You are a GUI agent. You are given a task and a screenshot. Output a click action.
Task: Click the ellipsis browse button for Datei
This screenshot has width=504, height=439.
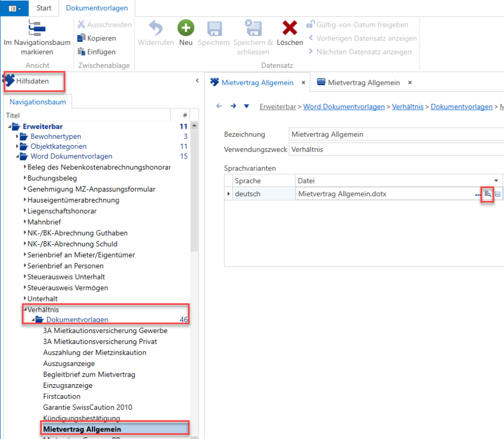pyautogui.click(x=478, y=195)
